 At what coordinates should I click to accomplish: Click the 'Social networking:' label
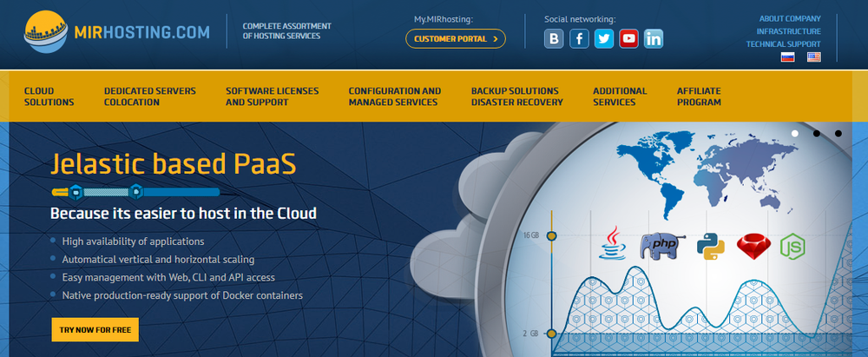point(580,19)
